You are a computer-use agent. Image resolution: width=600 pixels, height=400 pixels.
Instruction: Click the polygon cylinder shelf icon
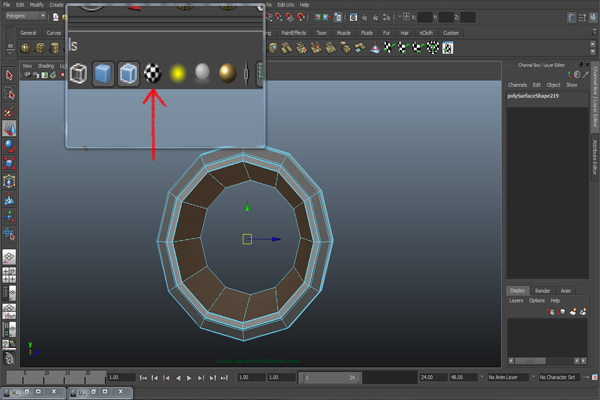coord(55,48)
